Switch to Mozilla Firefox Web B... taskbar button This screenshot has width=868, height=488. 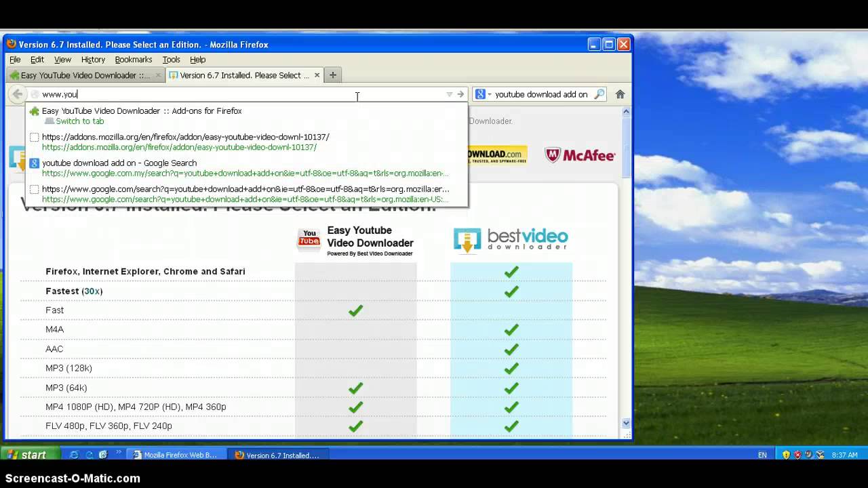click(x=176, y=455)
